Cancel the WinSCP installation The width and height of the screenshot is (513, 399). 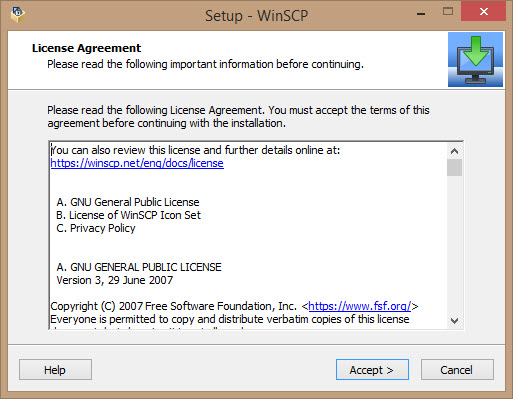coord(457,370)
